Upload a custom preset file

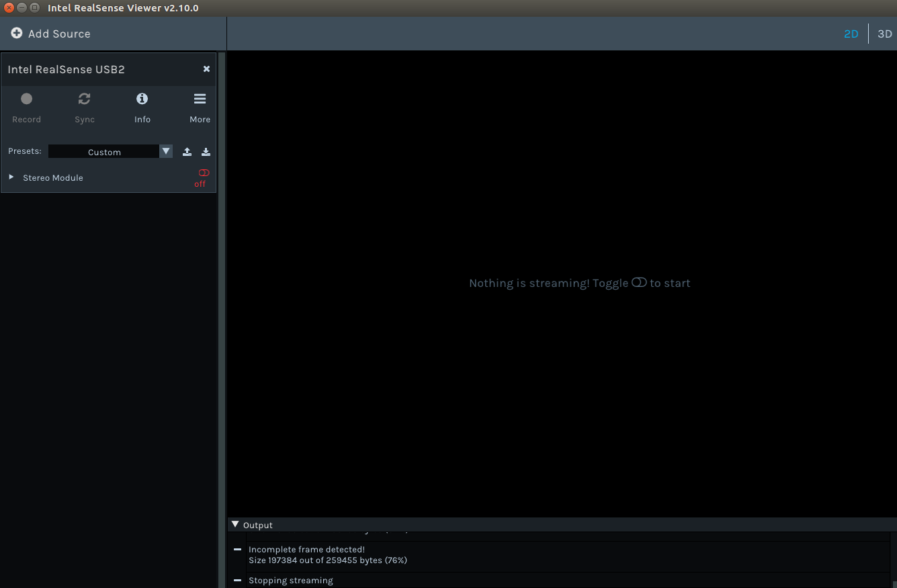click(187, 151)
